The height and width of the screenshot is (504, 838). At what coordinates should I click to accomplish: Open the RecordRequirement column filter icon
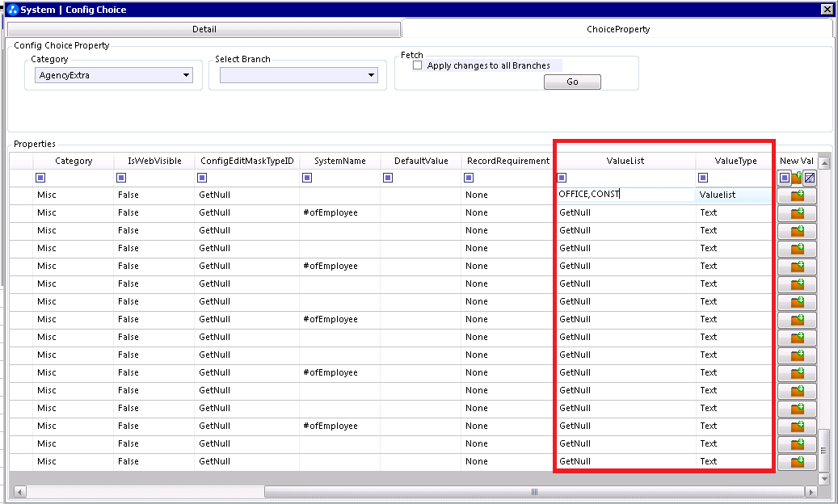click(469, 178)
